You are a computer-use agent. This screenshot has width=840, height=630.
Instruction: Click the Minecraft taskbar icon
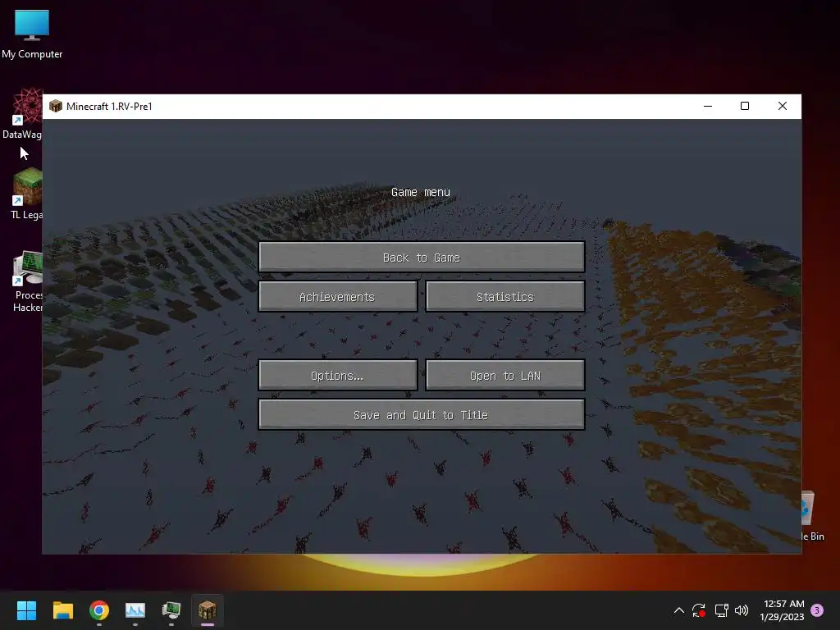208,610
